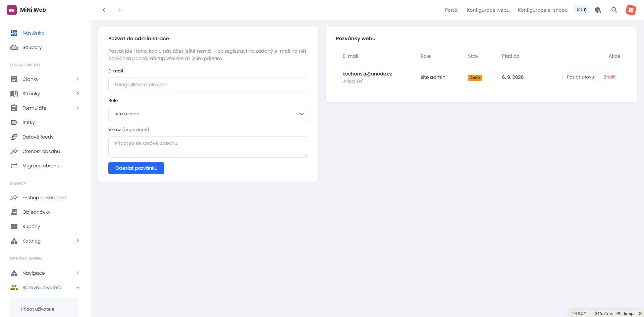
Task: Open the search magnifier icon
Action: (x=614, y=10)
